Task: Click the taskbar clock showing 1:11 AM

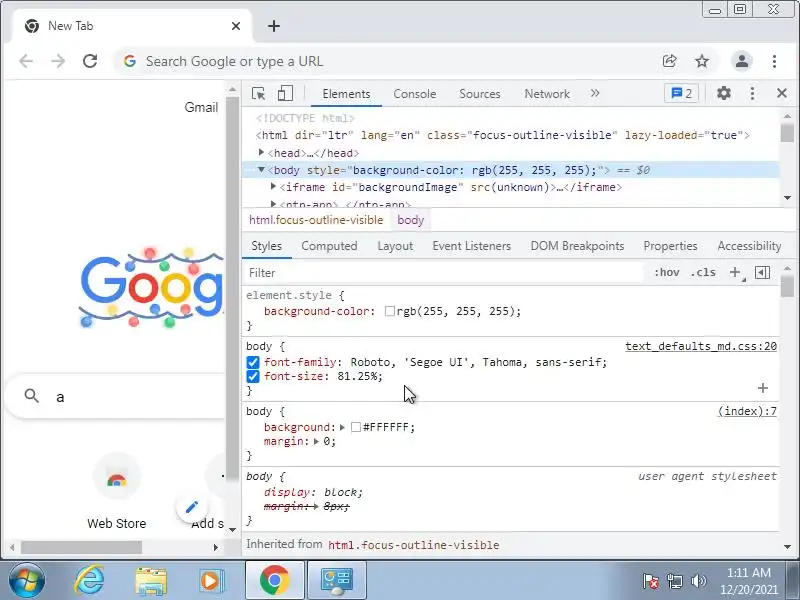Action: pyautogui.click(x=748, y=581)
